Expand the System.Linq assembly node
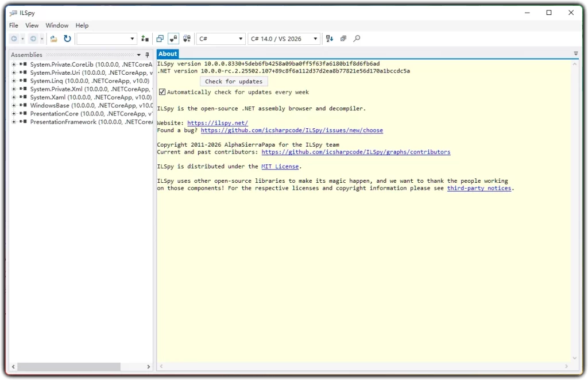 [13, 81]
